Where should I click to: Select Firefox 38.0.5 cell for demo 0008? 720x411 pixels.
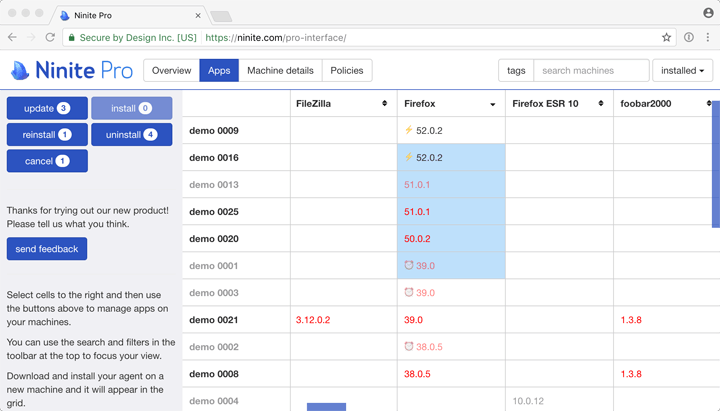click(451, 374)
